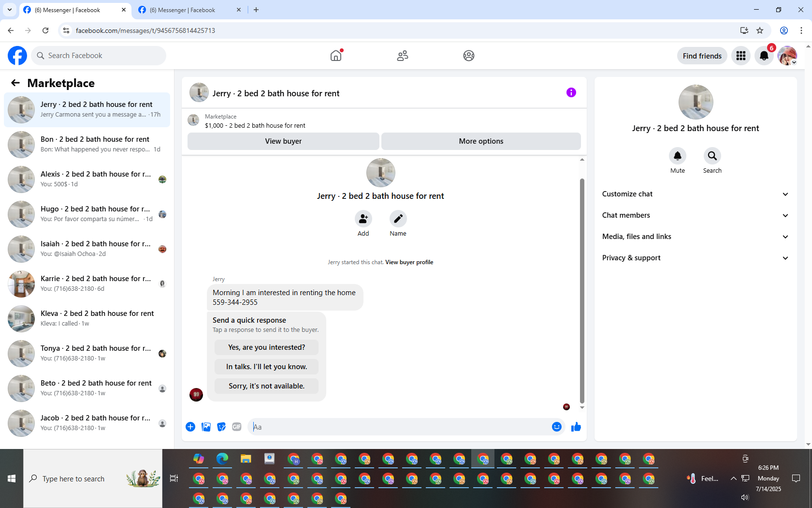812x508 pixels.
Task: Open the Facebook home feed icon
Action: coord(336,56)
